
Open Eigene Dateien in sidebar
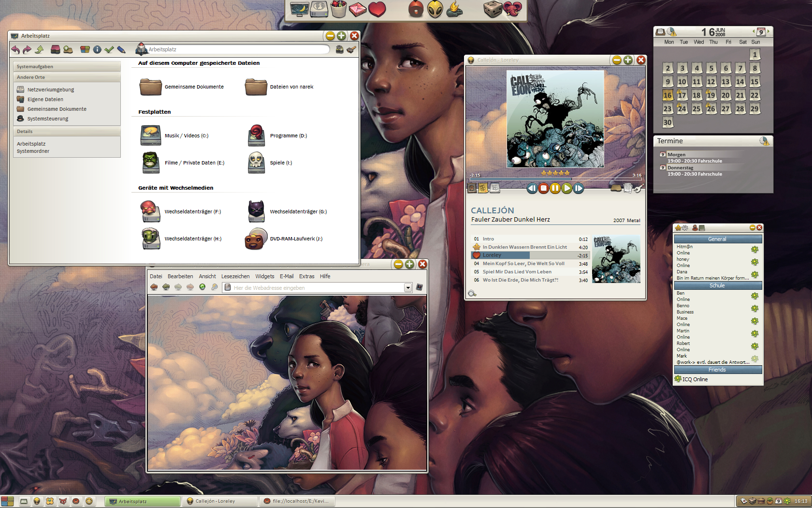[40, 99]
